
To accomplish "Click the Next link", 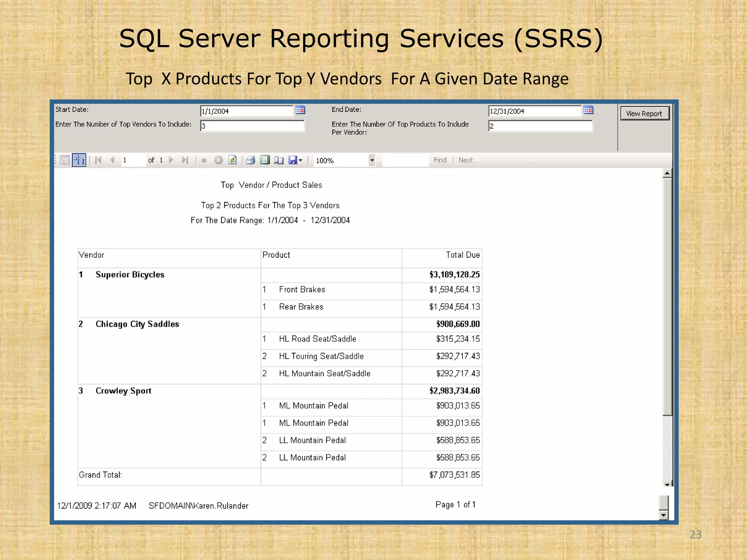I will click(x=465, y=160).
